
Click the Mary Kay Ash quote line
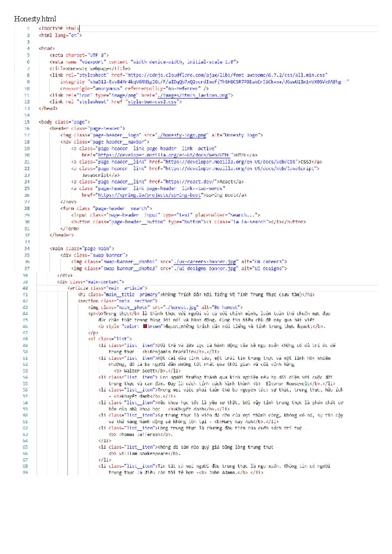point(194,422)
